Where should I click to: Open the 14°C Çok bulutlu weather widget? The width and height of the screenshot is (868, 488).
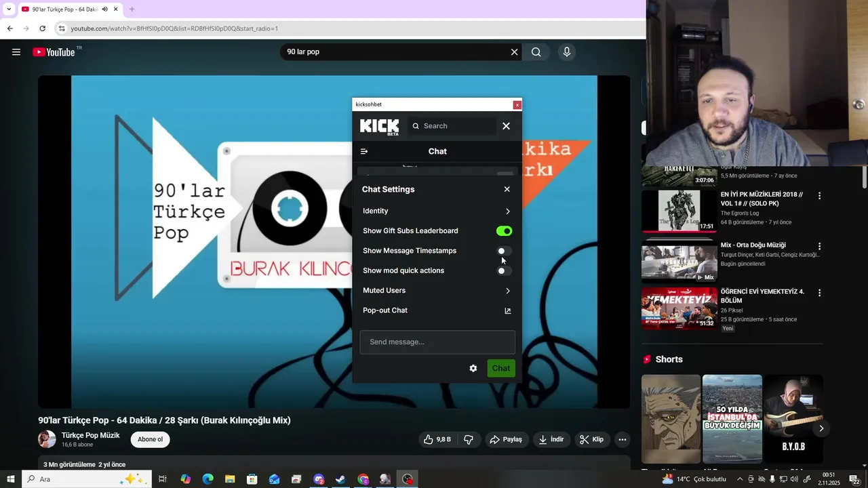coord(694,479)
